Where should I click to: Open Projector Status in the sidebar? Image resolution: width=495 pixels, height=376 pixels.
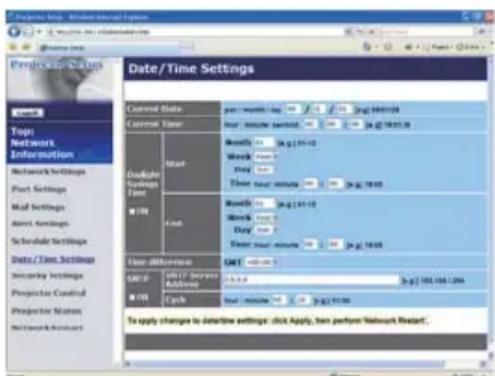(x=46, y=311)
